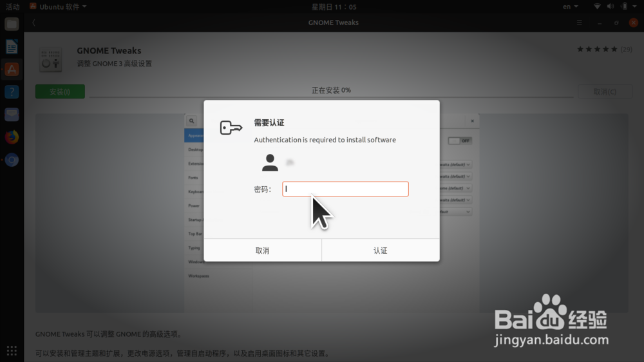The height and width of the screenshot is (362, 644).
Task: Click the 正在安装 0% install progress bar
Action: [x=331, y=97]
